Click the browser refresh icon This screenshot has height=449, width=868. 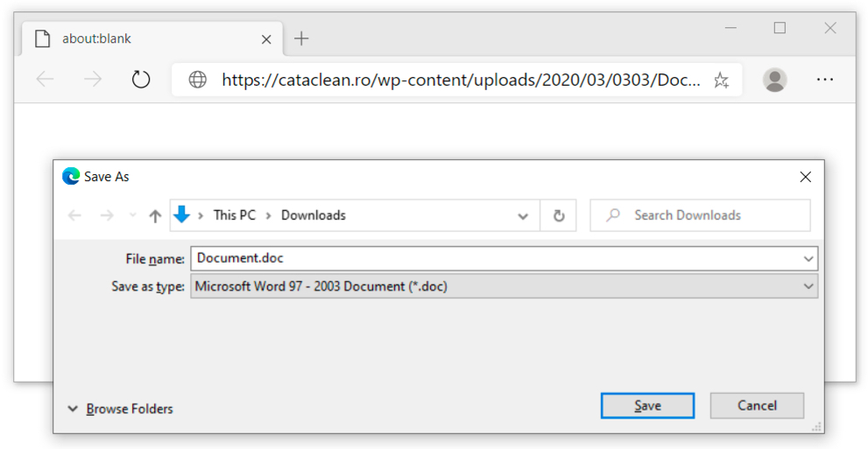point(141,80)
